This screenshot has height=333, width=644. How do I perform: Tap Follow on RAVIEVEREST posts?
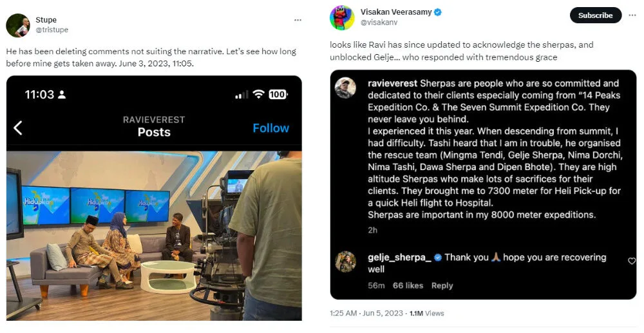coord(270,128)
